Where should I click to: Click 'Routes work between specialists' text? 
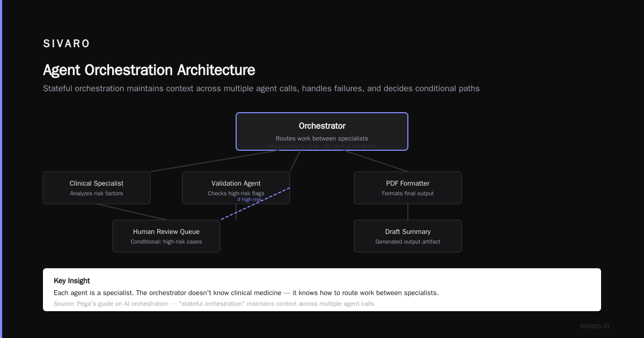pos(322,138)
